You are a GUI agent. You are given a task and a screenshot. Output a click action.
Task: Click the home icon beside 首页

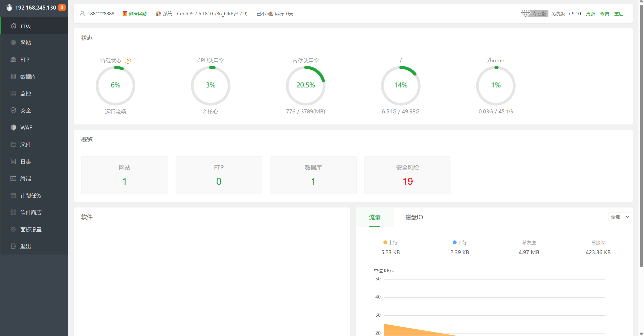coord(13,26)
